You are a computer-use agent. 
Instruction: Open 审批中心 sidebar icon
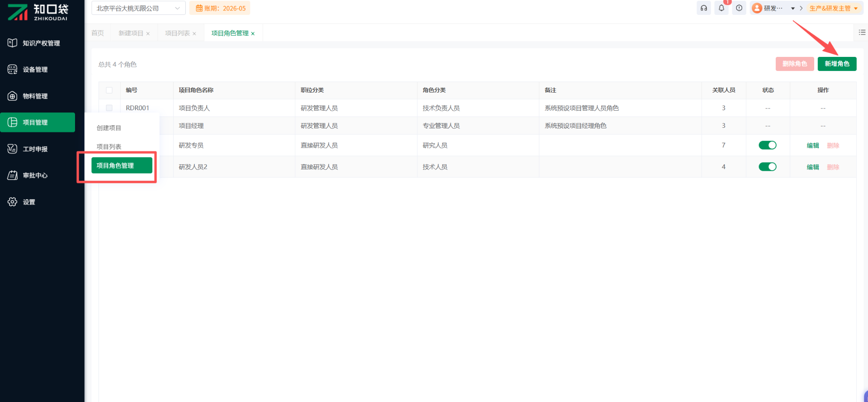coord(13,175)
